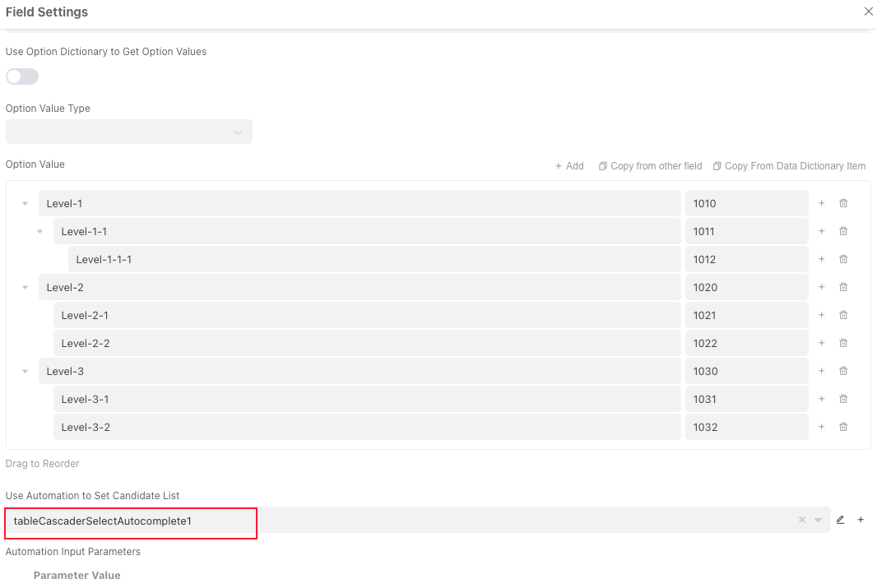The height and width of the screenshot is (588, 877).
Task: Click trash icon for Level-3-2
Action: tap(843, 427)
